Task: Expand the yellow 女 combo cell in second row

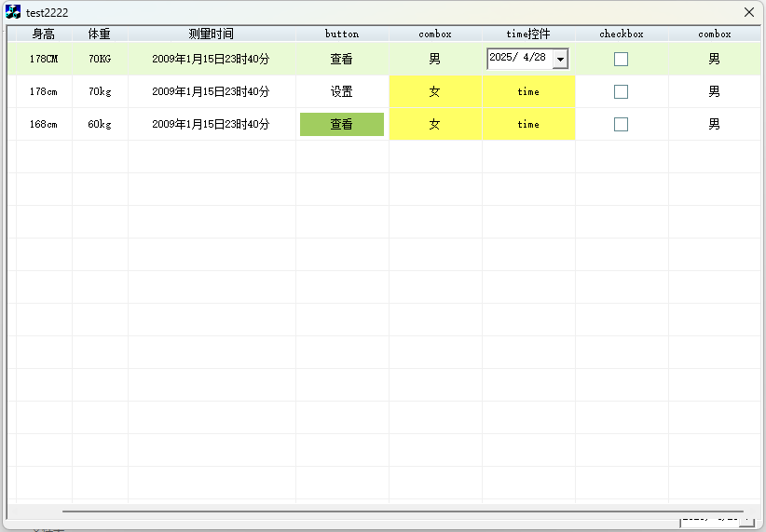Action: click(434, 91)
